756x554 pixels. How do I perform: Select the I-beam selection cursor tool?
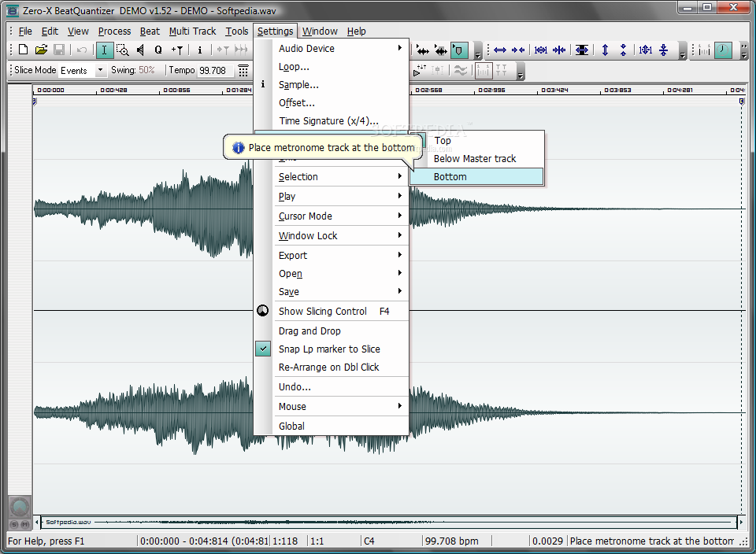(x=104, y=50)
